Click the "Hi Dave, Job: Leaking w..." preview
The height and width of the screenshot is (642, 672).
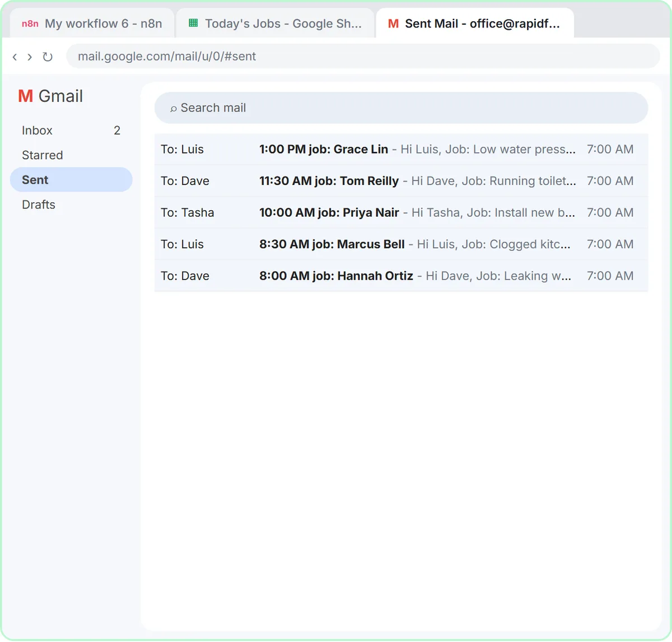tap(498, 276)
